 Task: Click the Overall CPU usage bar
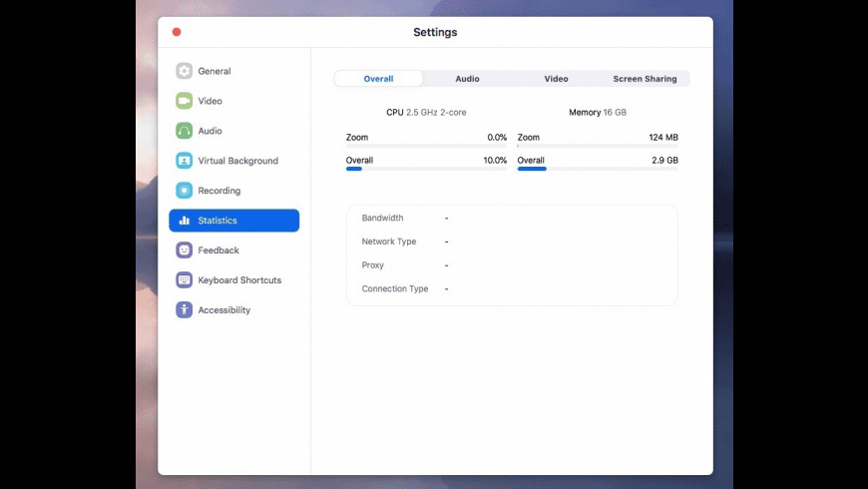click(426, 169)
